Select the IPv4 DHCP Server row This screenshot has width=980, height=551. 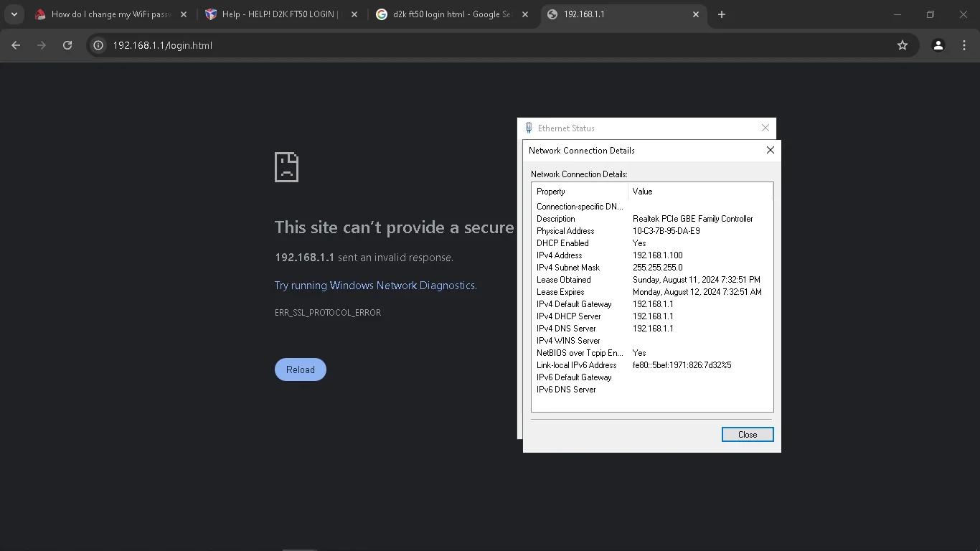point(652,316)
